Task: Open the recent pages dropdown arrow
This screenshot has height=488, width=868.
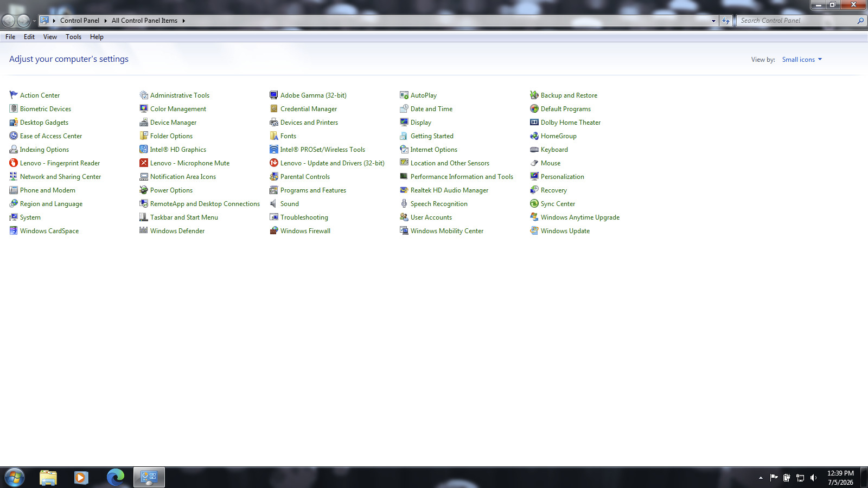Action: pos(34,21)
